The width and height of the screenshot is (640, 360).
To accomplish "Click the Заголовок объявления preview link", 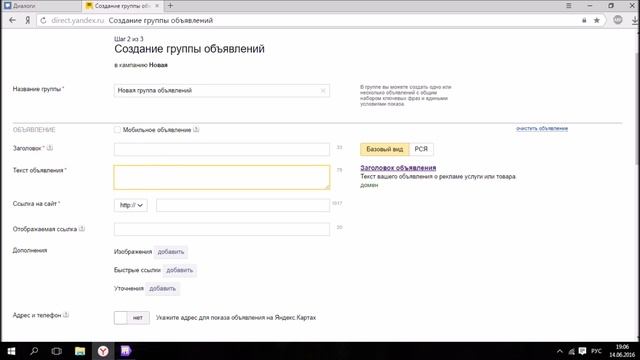I will tap(398, 168).
